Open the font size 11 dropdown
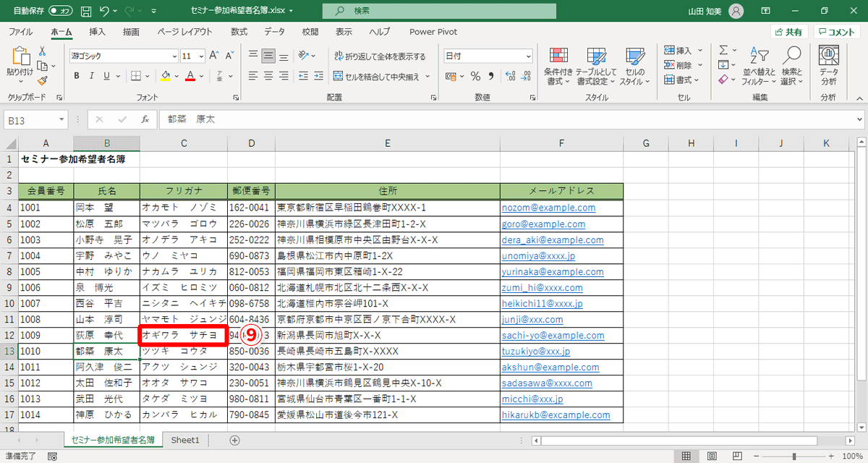 tap(202, 56)
